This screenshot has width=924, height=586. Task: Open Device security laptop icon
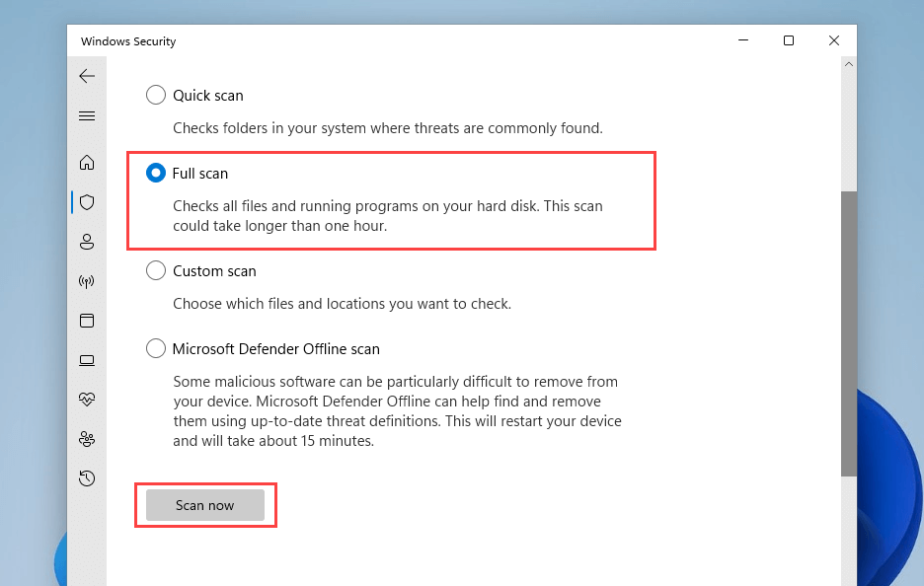click(87, 360)
